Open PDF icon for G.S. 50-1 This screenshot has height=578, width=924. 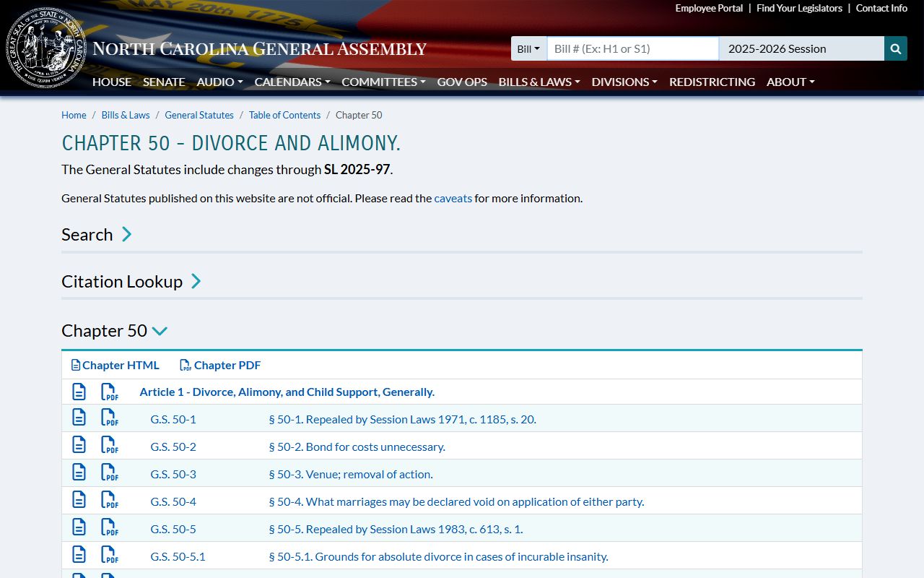click(x=109, y=418)
